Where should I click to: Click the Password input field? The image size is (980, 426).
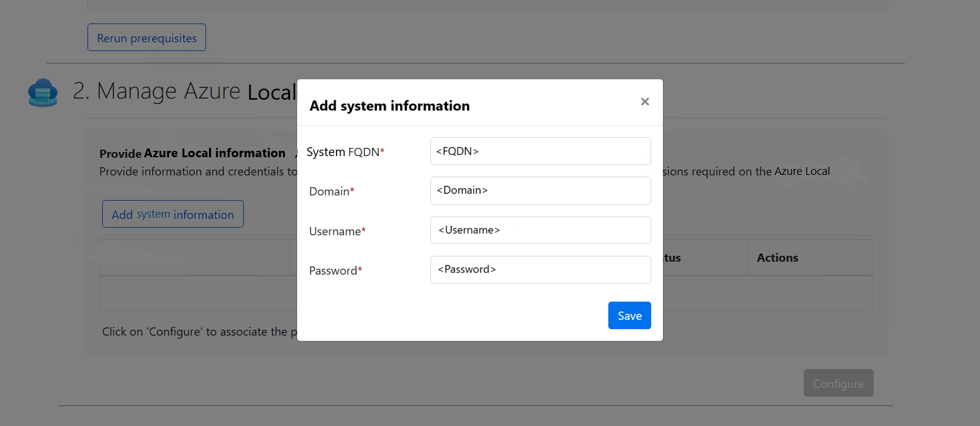[x=540, y=269]
